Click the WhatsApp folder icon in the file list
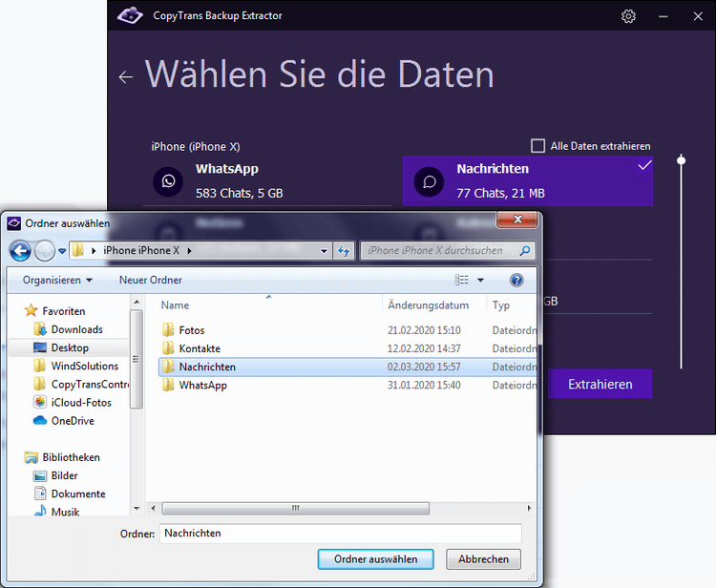The width and height of the screenshot is (716, 588). point(168,385)
